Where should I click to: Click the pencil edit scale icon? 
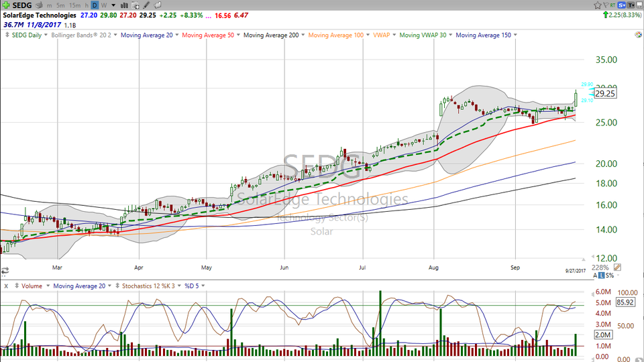coord(617,267)
